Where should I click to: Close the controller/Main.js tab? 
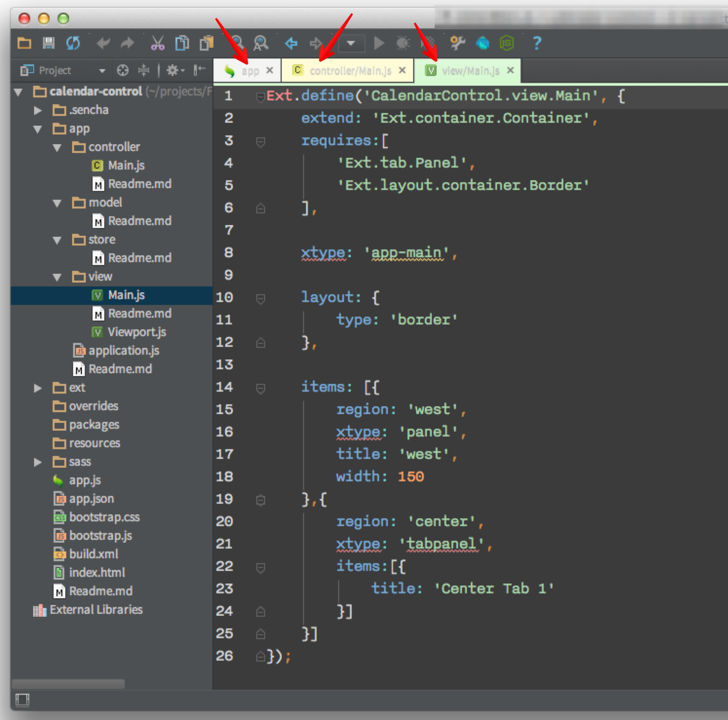[x=402, y=70]
